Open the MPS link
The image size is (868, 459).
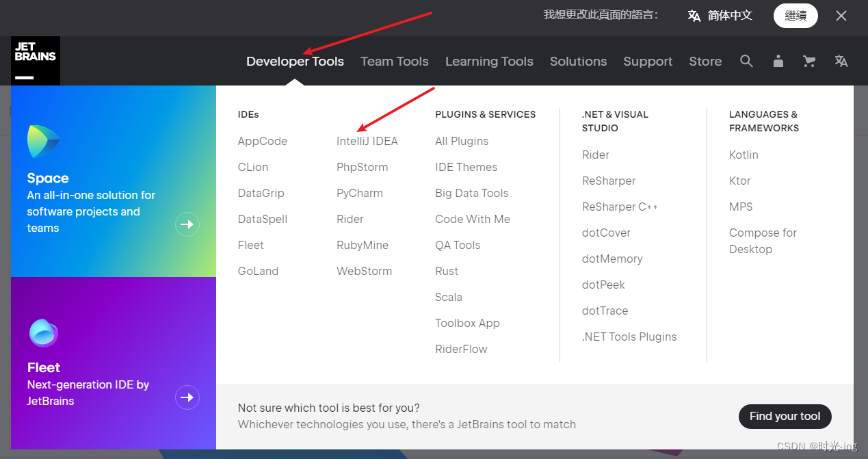(x=741, y=207)
